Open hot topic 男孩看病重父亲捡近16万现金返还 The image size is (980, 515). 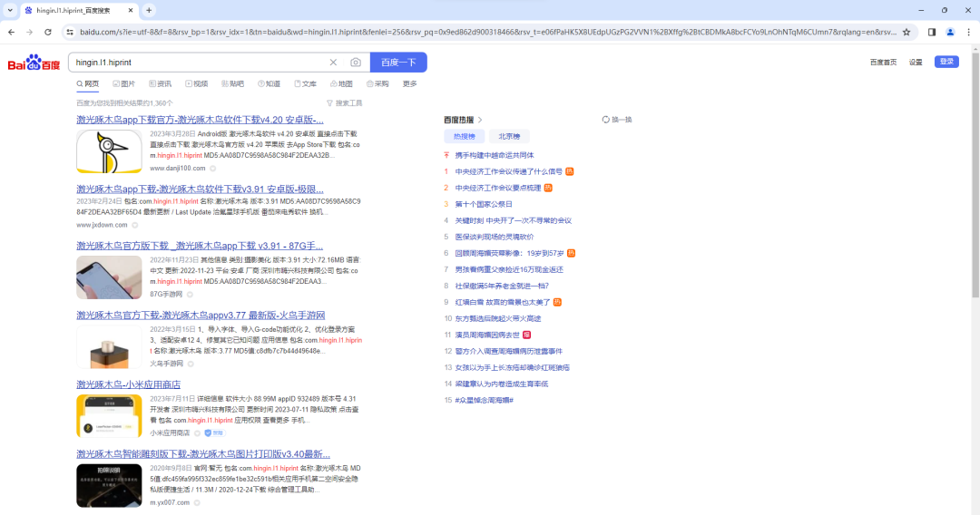[x=509, y=269]
